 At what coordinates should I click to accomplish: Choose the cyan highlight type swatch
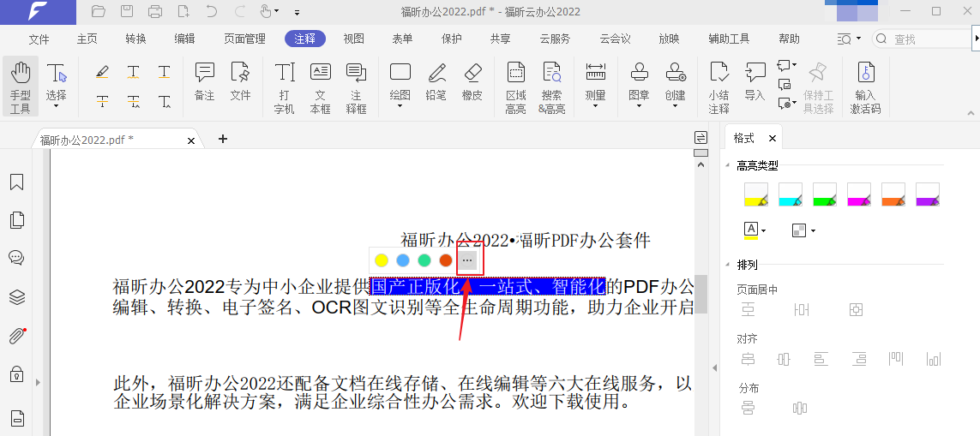[x=791, y=194]
